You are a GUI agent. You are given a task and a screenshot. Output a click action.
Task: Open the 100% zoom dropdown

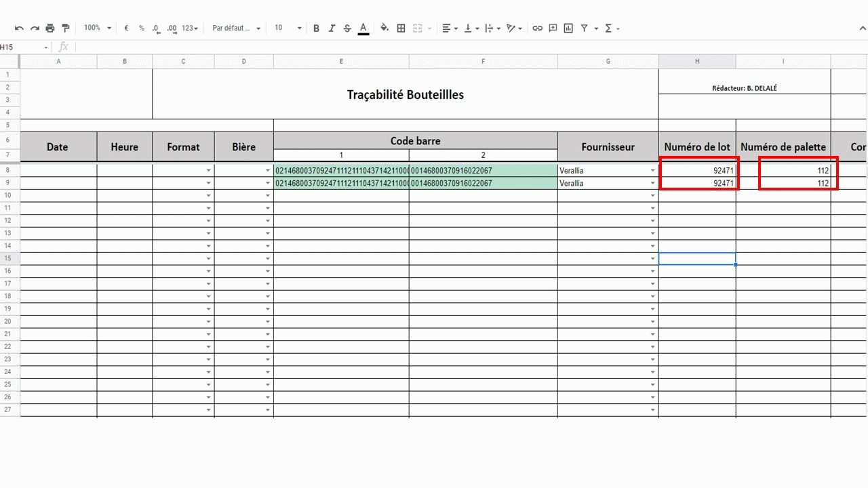[98, 28]
